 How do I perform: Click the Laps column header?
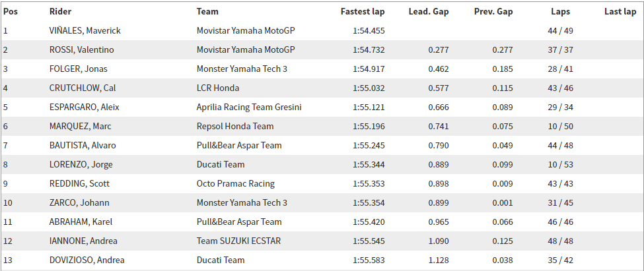pyautogui.click(x=561, y=11)
